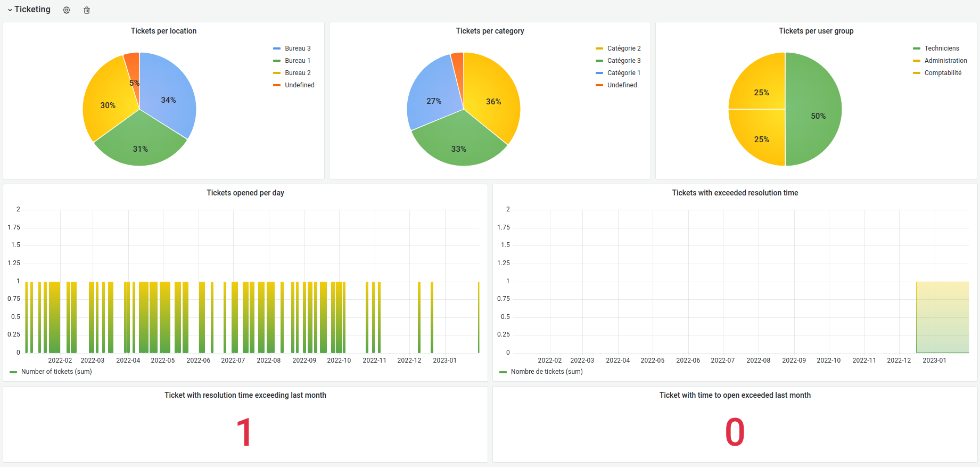Open the Tickets opened per day panel menu
Viewport: 980px width, 467px height.
click(x=245, y=193)
